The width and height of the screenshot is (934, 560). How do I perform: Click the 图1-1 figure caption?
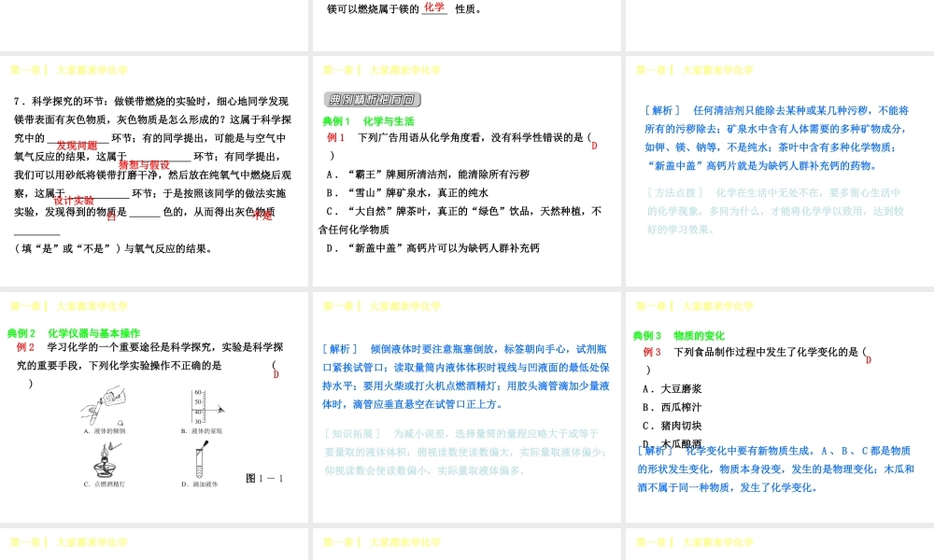pyautogui.click(x=264, y=479)
